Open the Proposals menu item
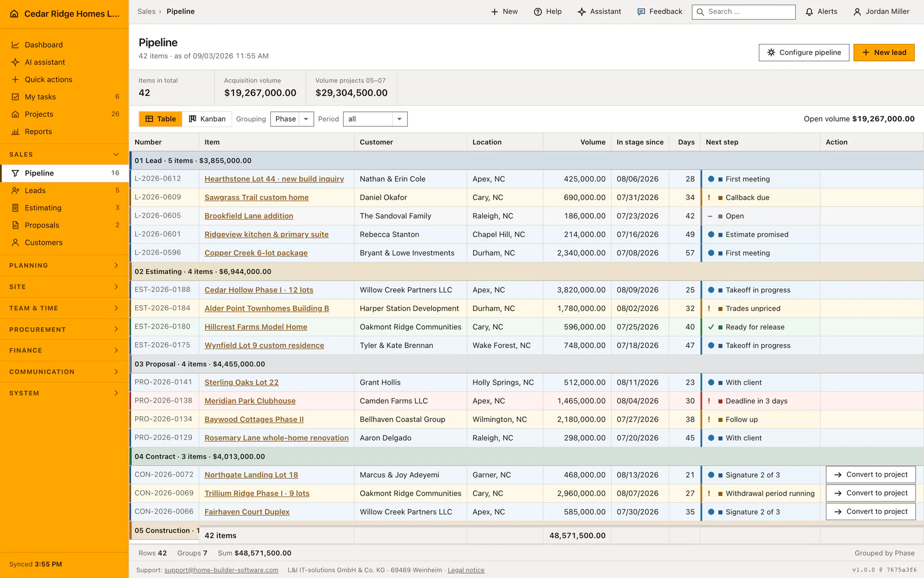 tap(64, 225)
